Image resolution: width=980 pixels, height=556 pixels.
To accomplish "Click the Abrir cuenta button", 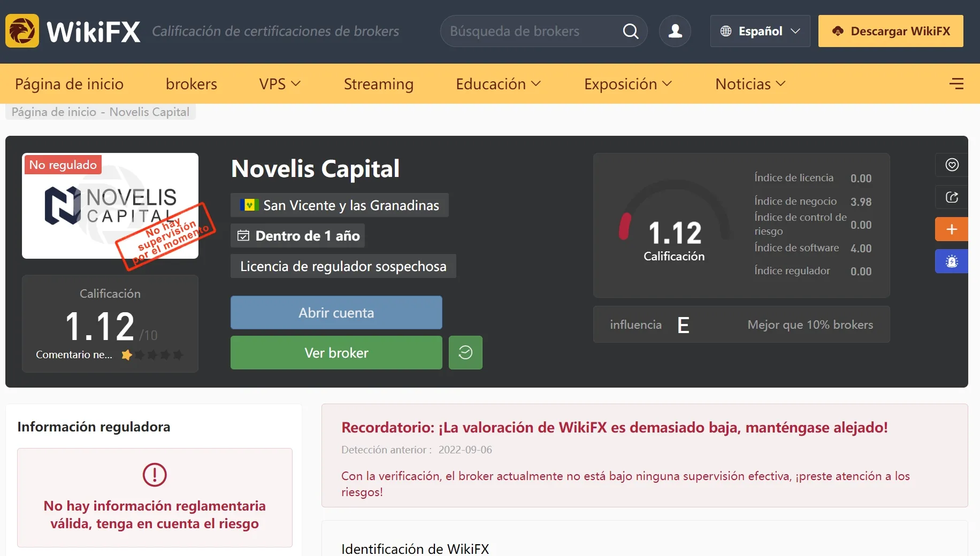I will [x=336, y=313].
